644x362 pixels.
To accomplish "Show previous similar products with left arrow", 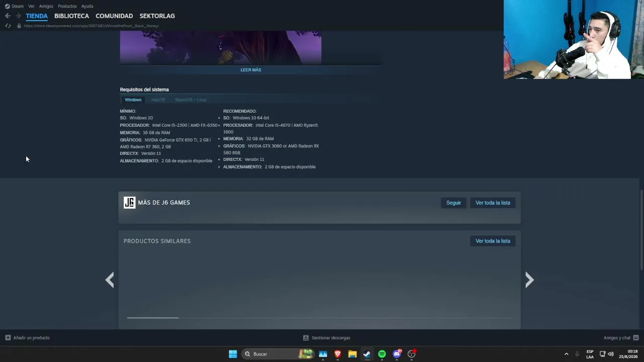I will click(x=110, y=280).
